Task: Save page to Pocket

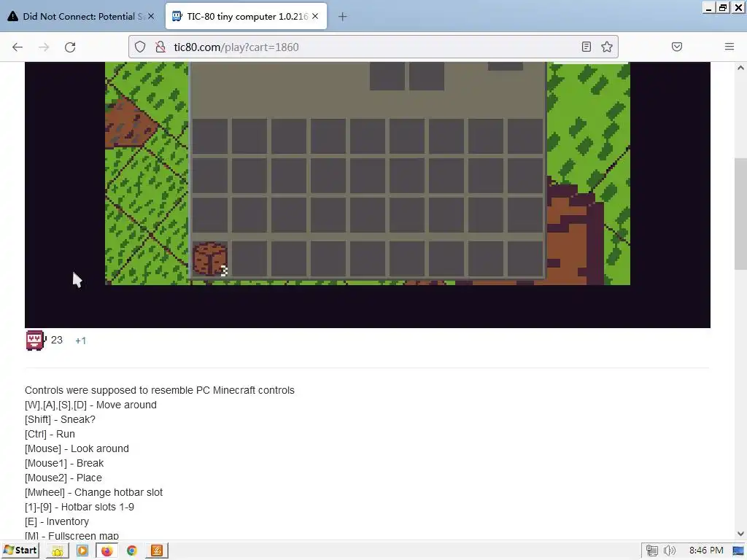Action: click(676, 47)
